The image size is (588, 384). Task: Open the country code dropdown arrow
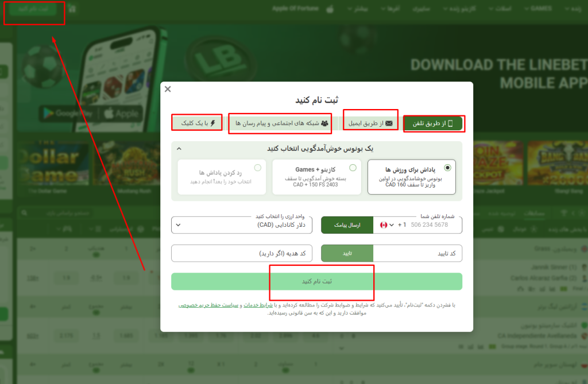(392, 225)
